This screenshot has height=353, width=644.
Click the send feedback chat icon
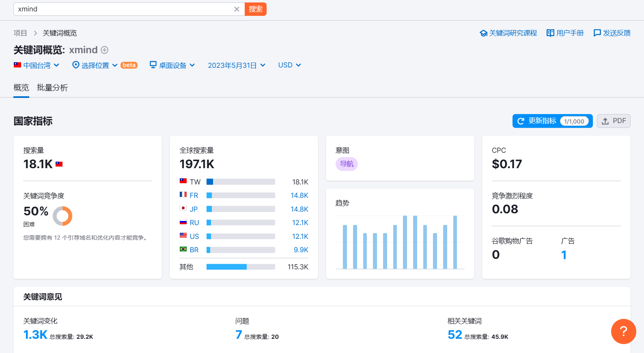[x=597, y=33]
